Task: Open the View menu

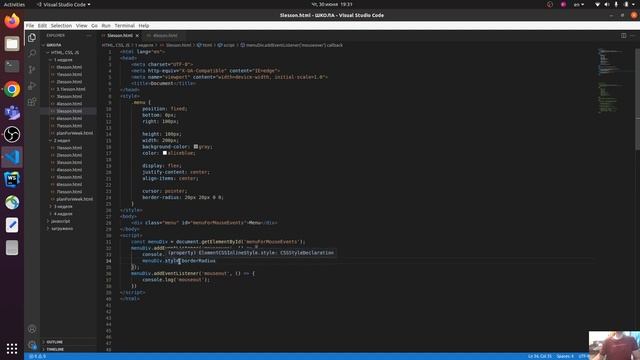Action: pyautogui.click(x=82, y=26)
